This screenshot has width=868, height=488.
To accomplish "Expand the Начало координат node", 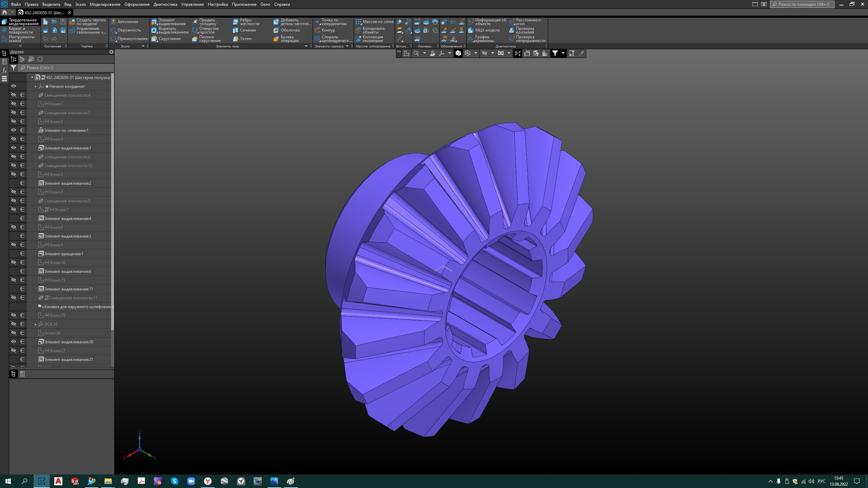I will (35, 86).
